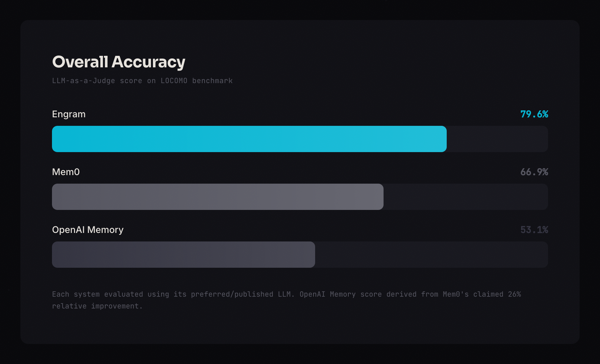
Task: Click the word LOCOMO in the subtitle
Action: [x=174, y=81]
